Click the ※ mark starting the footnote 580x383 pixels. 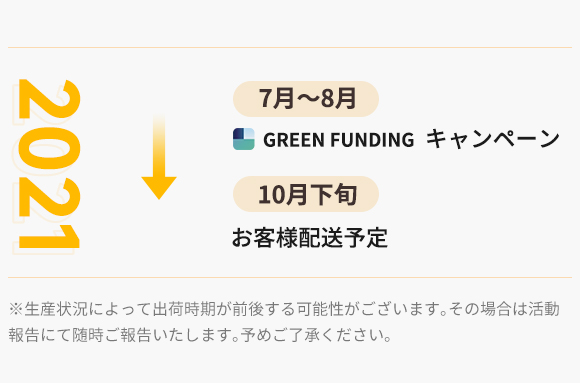click(x=16, y=309)
